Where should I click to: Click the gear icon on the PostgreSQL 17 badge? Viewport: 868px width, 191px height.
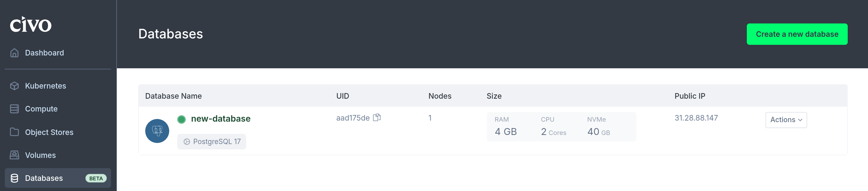click(186, 141)
